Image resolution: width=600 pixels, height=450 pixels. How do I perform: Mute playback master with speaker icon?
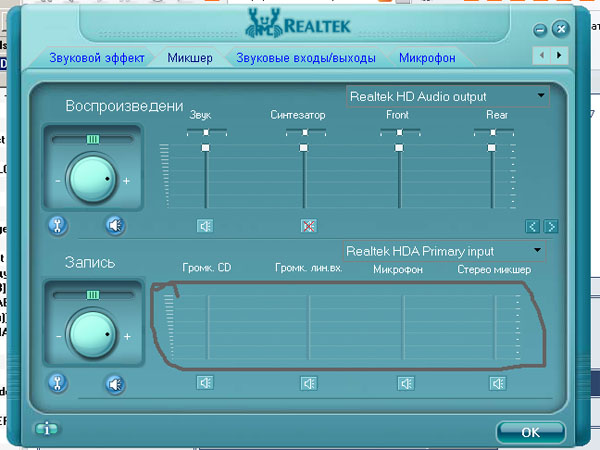pos(115,226)
